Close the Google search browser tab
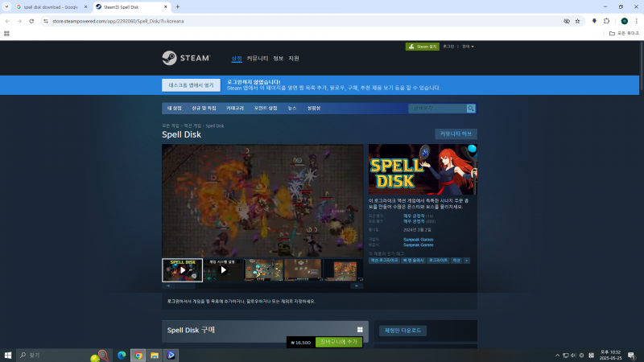The image size is (644, 362). point(85,7)
